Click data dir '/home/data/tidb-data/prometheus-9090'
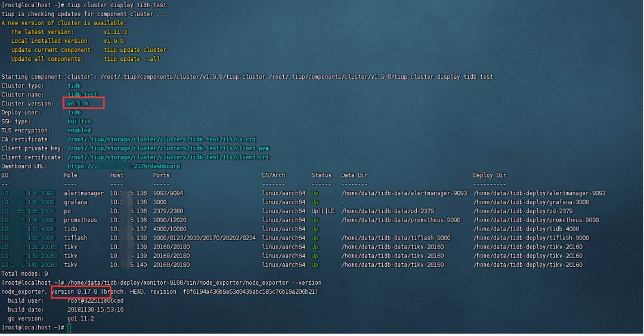Viewport: 644px width, 336px height. [x=401, y=220]
